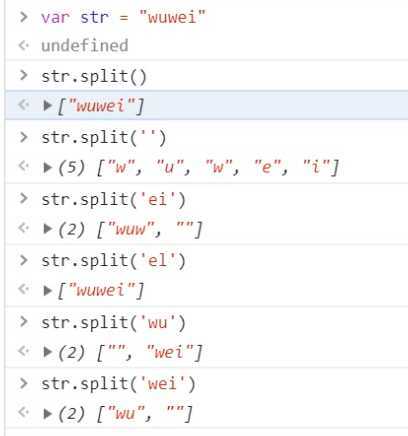The height and width of the screenshot is (436, 408).
Task: Click the input chevron beside str.split('ei')
Action: pos(24,199)
